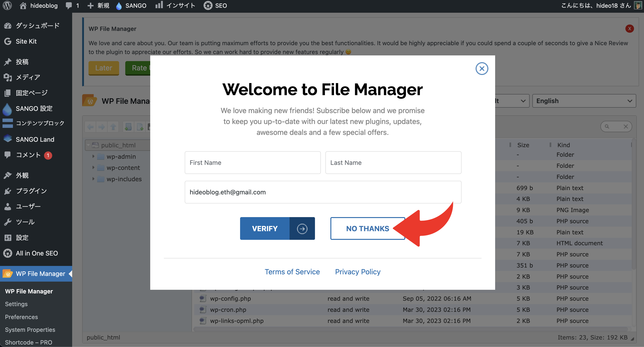Image resolution: width=644 pixels, height=347 pixels.
Task: Open 外観 appearance menu
Action: click(x=36, y=175)
